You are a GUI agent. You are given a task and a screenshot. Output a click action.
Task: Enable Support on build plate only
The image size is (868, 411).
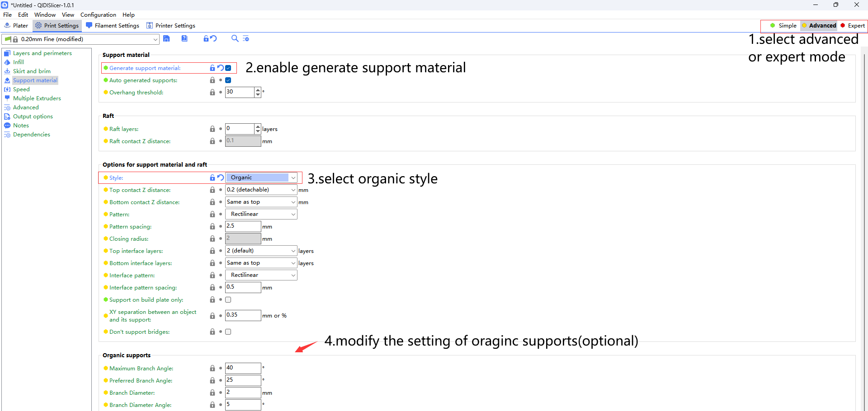(228, 299)
